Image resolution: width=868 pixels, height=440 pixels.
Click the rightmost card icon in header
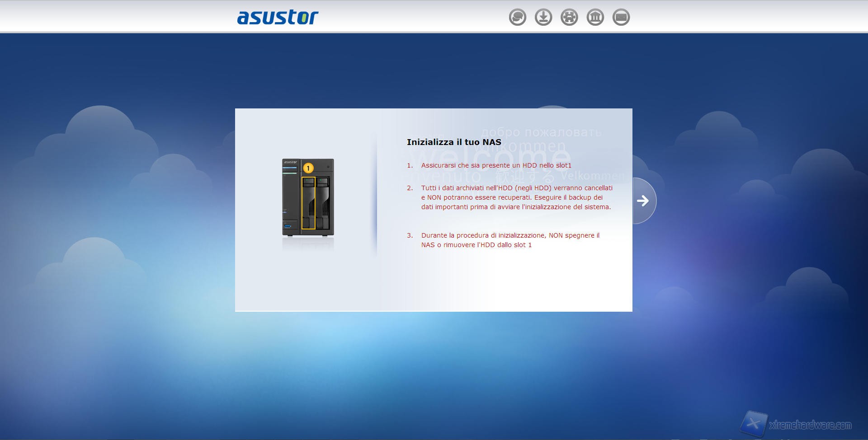[621, 18]
